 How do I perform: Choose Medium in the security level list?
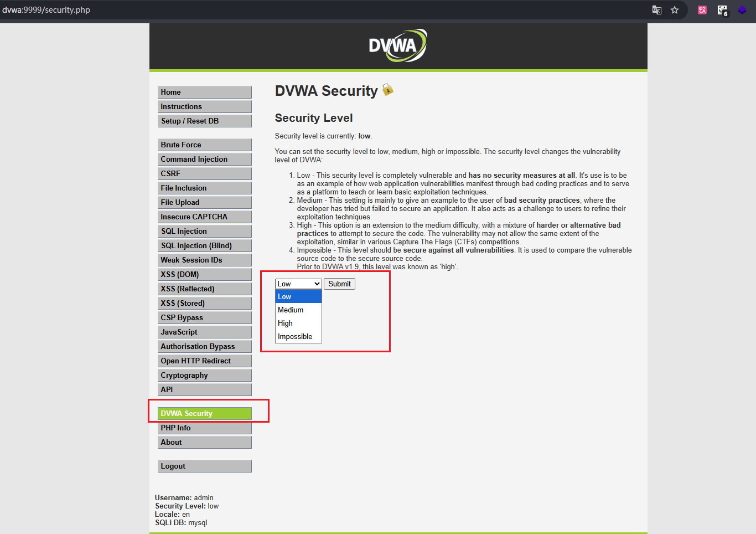291,310
